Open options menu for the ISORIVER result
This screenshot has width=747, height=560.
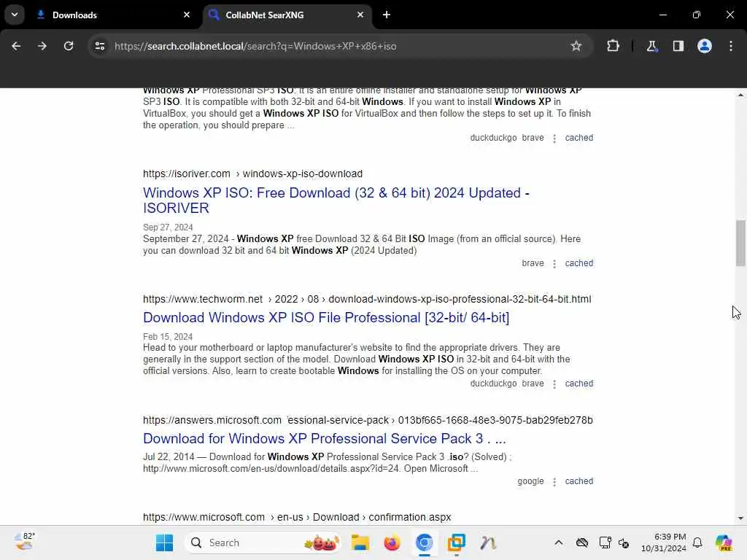click(x=554, y=263)
